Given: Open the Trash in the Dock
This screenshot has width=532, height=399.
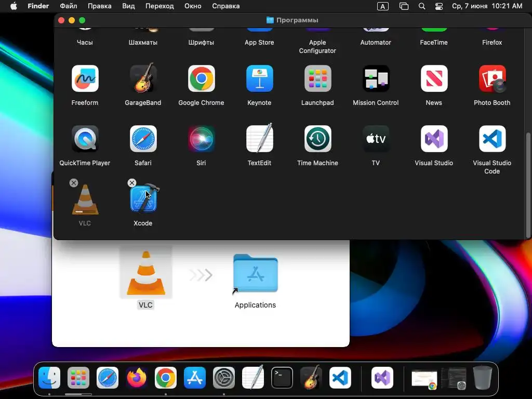Looking at the screenshot, I should pos(483,378).
